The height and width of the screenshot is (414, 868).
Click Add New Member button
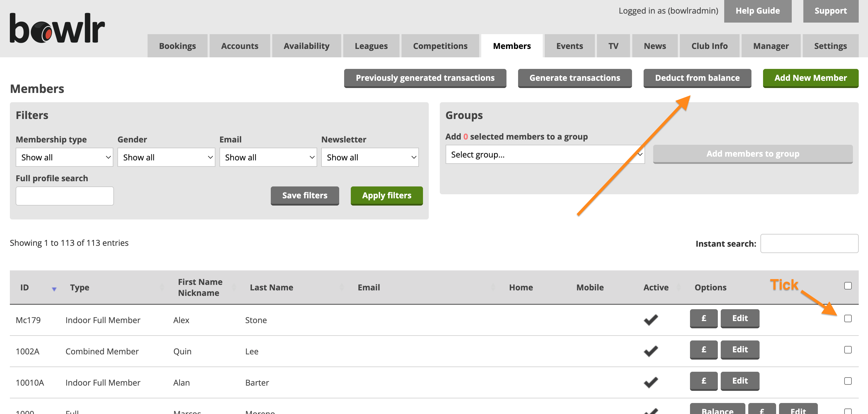(810, 78)
